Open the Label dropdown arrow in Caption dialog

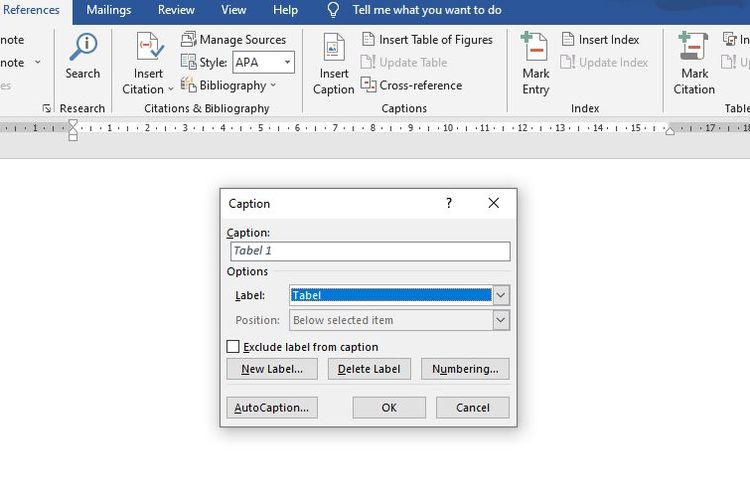pos(501,295)
